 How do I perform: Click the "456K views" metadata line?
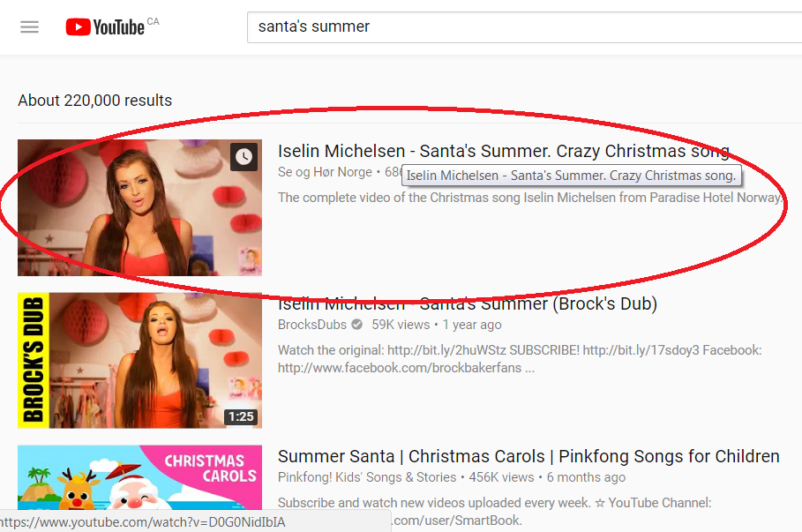tap(501, 476)
